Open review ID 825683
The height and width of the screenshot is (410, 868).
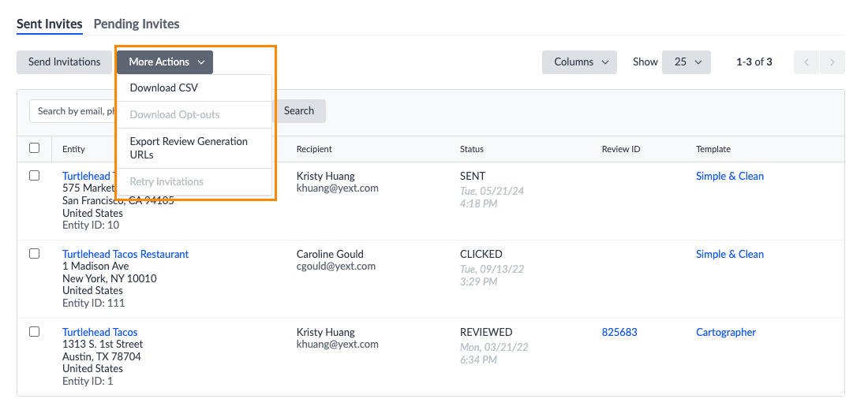[619, 332]
